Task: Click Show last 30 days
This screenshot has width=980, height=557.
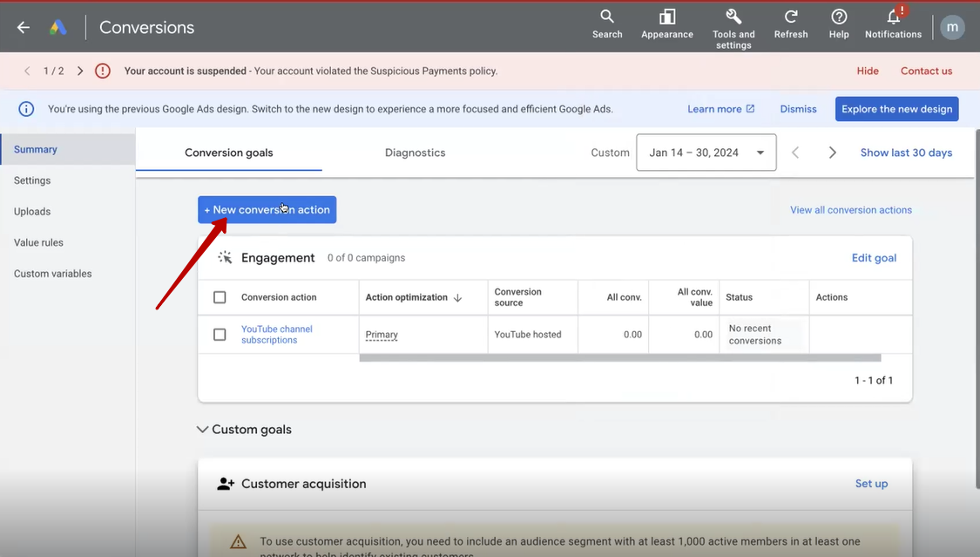Action: coord(906,153)
